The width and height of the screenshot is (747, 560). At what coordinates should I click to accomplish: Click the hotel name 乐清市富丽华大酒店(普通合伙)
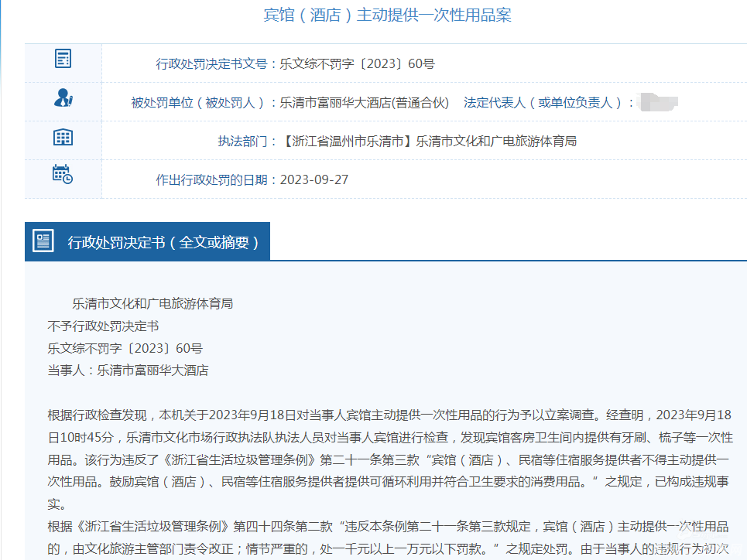click(364, 103)
